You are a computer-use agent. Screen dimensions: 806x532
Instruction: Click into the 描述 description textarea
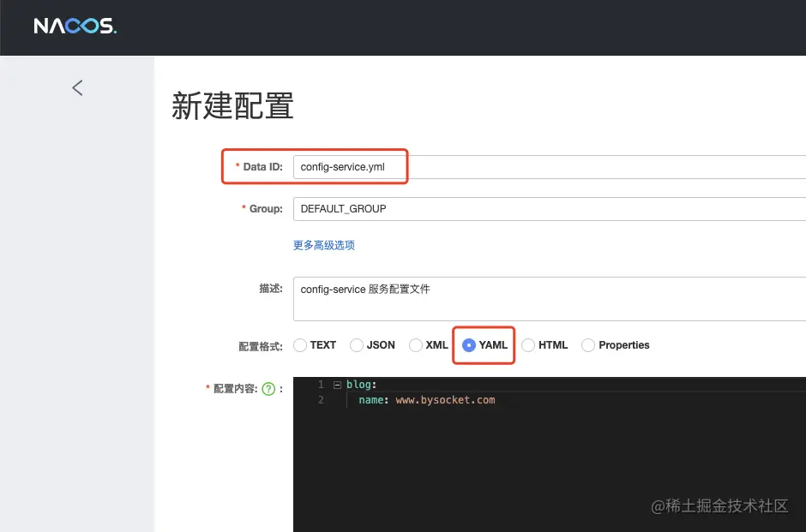550,299
